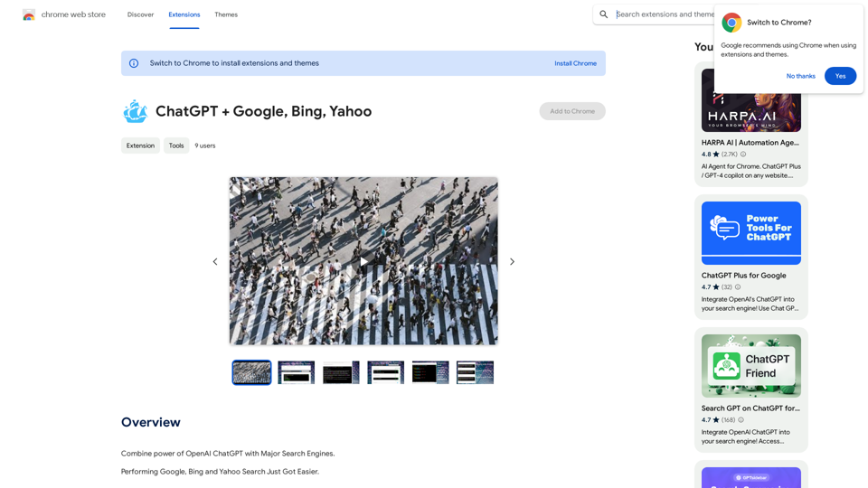The height and width of the screenshot is (488, 868).
Task: Click the 'Switch to Chrome?' popup heading
Action: [778, 23]
